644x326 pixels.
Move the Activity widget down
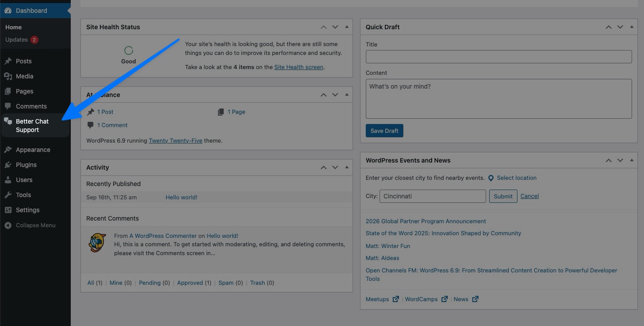335,167
